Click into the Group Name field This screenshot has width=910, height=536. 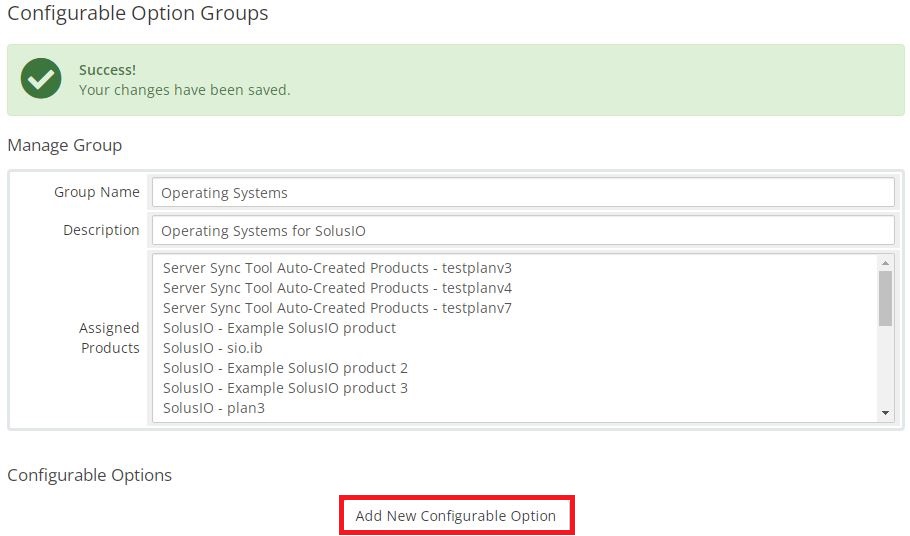click(521, 193)
